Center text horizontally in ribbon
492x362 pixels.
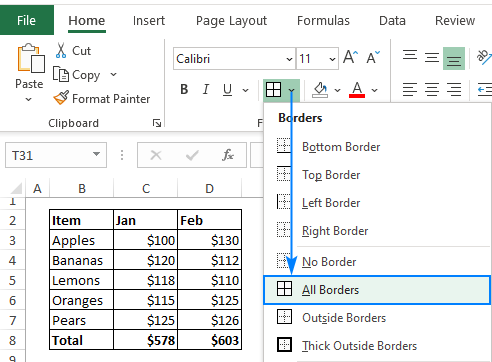[x=432, y=89]
